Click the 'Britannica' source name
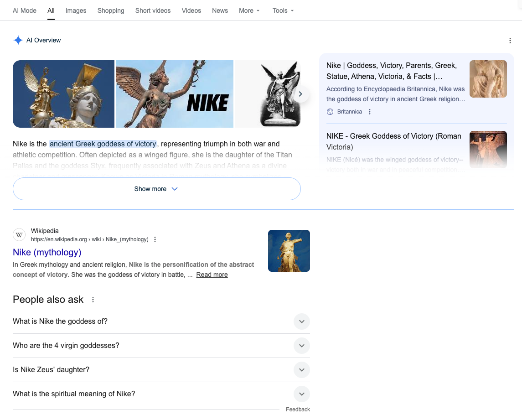 350,112
